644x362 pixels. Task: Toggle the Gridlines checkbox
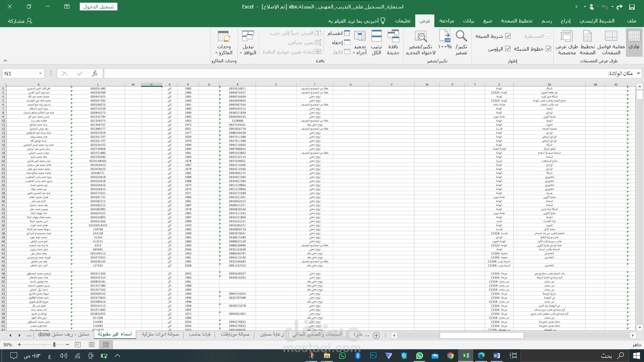pos(548,49)
